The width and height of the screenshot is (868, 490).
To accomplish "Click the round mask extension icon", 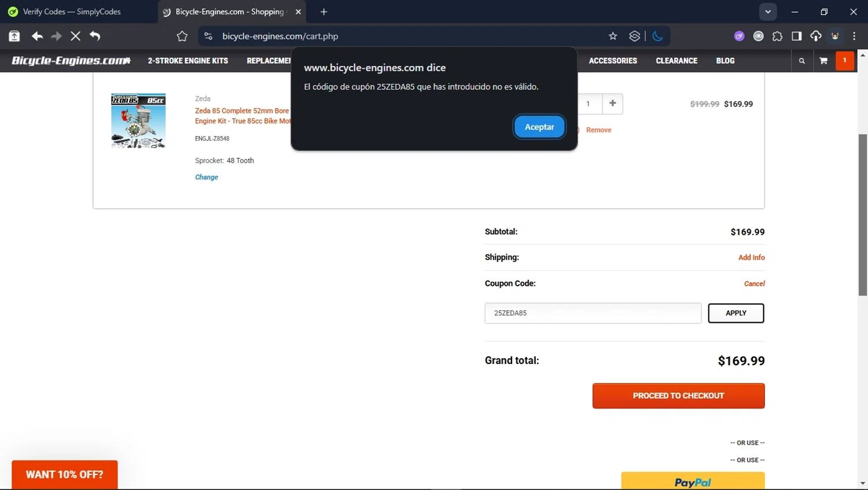I will (x=758, y=36).
